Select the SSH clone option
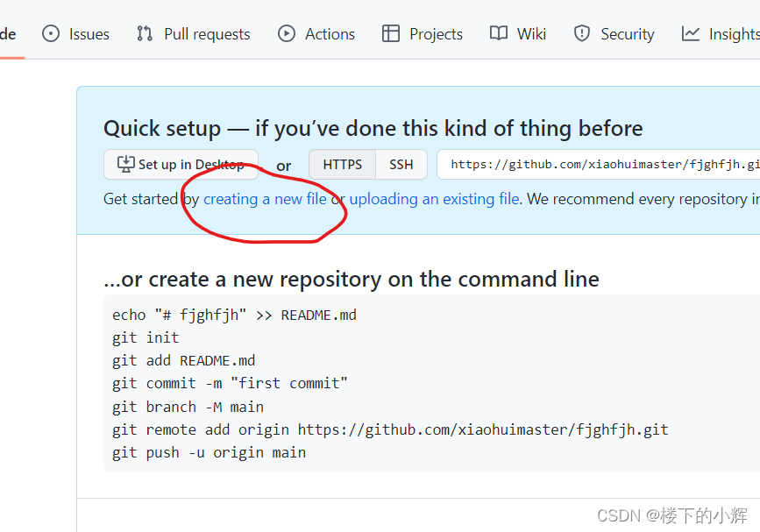This screenshot has width=760, height=532. 401,164
